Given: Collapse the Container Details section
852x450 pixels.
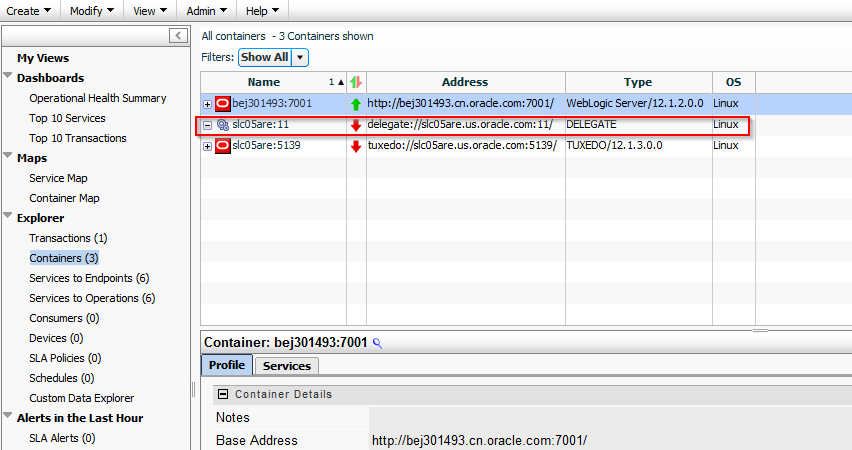Looking at the screenshot, I should (222, 394).
